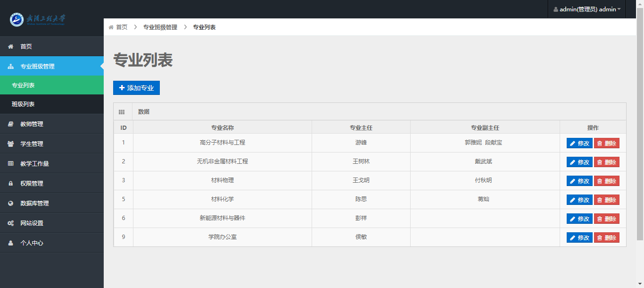Click the 权限管理 lock icon
644x288 pixels.
[x=11, y=184]
